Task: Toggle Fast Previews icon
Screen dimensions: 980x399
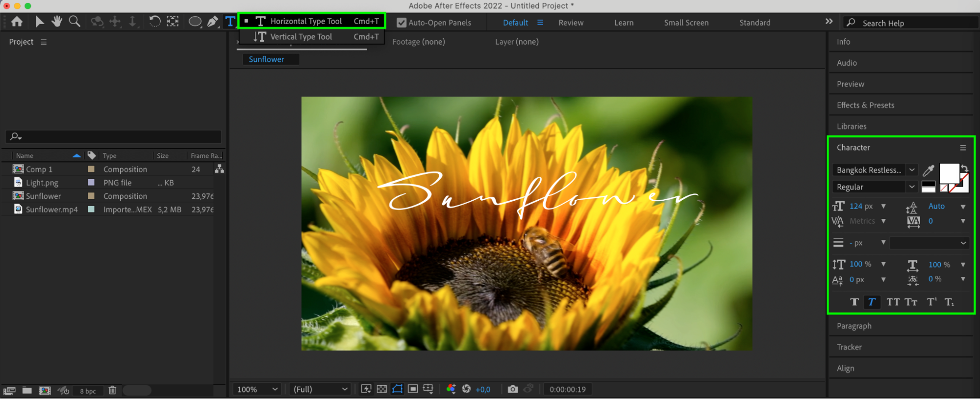Action: pos(366,389)
